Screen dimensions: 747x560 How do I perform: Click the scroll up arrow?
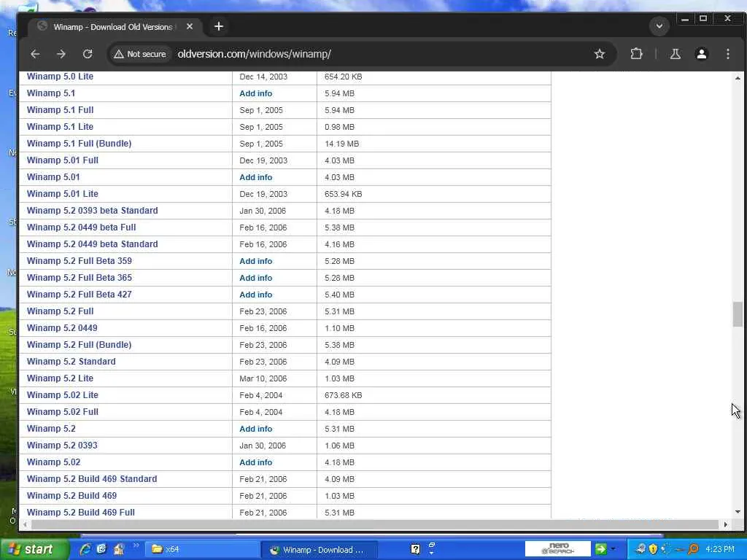738,77
